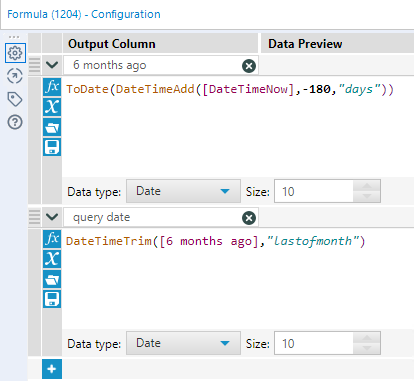Open saved expressions folder for query date
414x381 pixels.
click(x=52, y=279)
